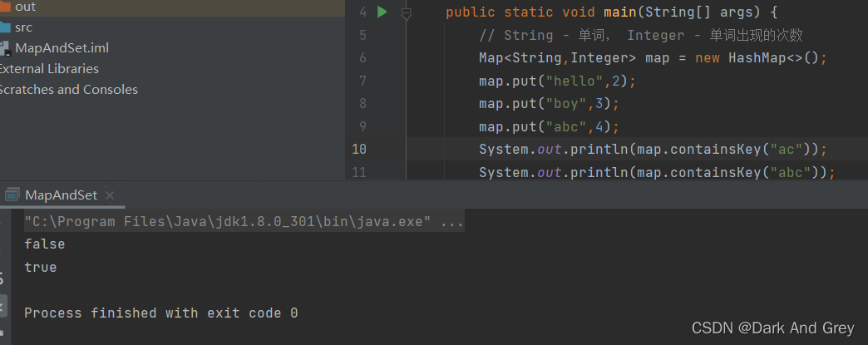Click the "boy" string in map.put
The height and width of the screenshot is (345, 868).
click(566, 104)
